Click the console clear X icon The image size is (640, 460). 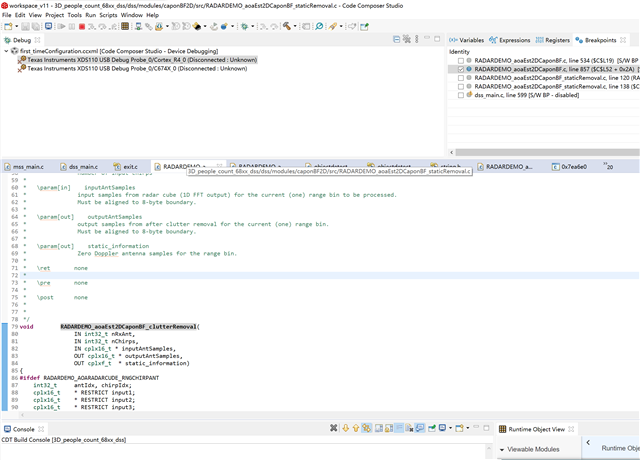pyautogui.click(x=334, y=429)
